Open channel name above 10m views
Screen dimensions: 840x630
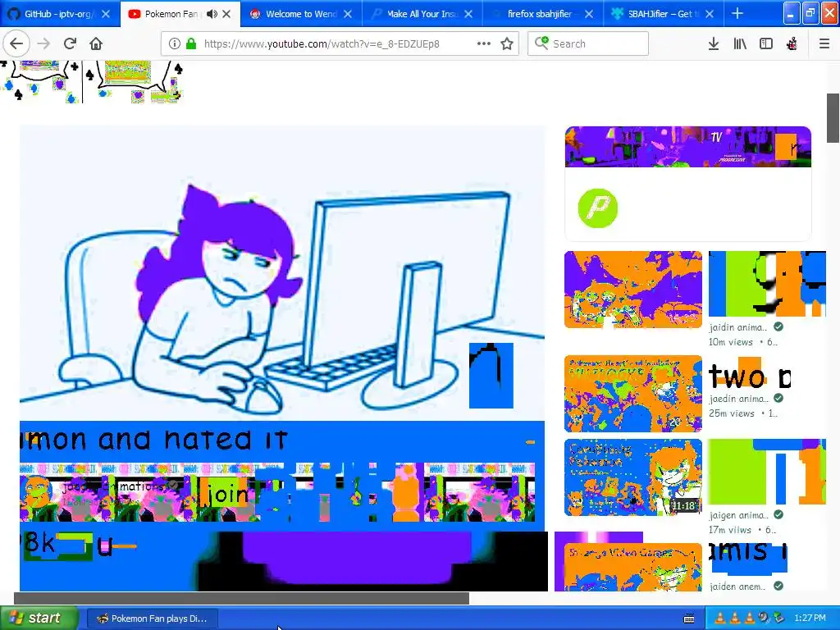click(x=738, y=327)
